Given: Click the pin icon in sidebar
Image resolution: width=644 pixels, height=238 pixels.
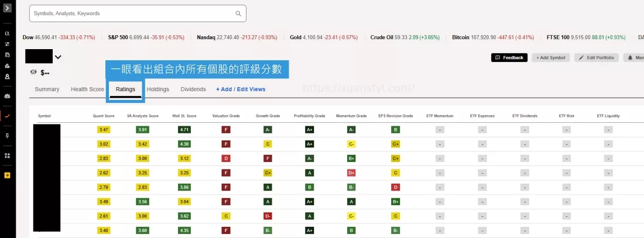Looking at the screenshot, I should coord(7,136).
